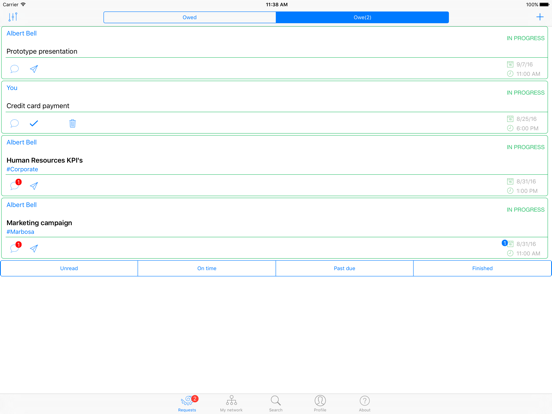Filter by Unread
Image resolution: width=552 pixels, height=414 pixels.
69,268
